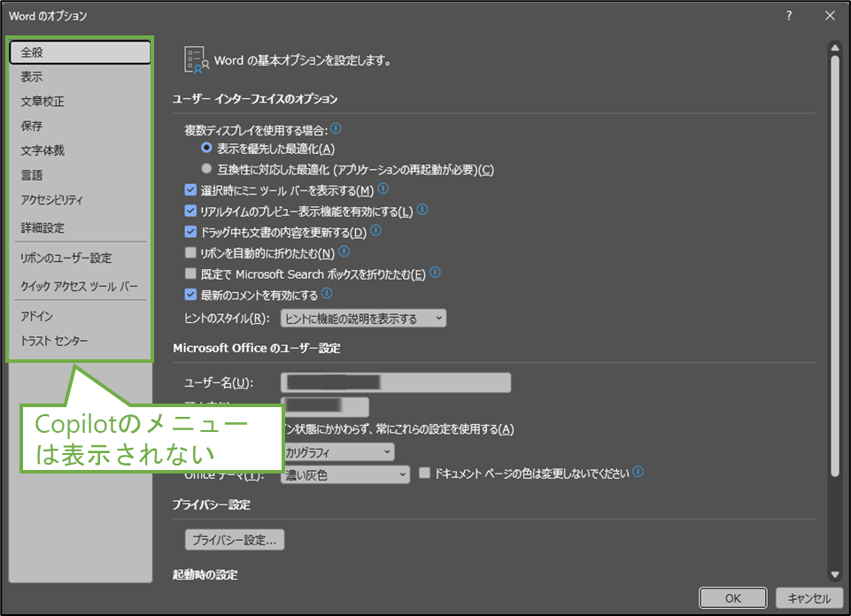851x616 pixels.
Task: Open the アクセシビリティ options category
Action: tap(80, 199)
